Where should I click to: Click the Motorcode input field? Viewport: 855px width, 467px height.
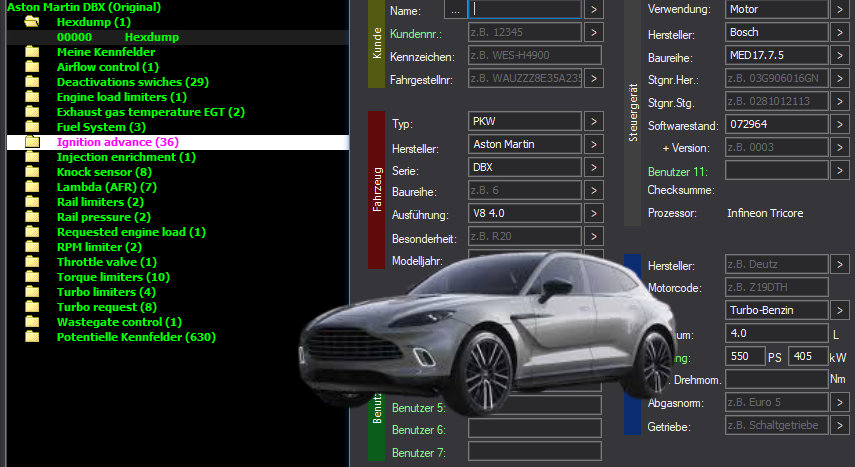pos(776,287)
